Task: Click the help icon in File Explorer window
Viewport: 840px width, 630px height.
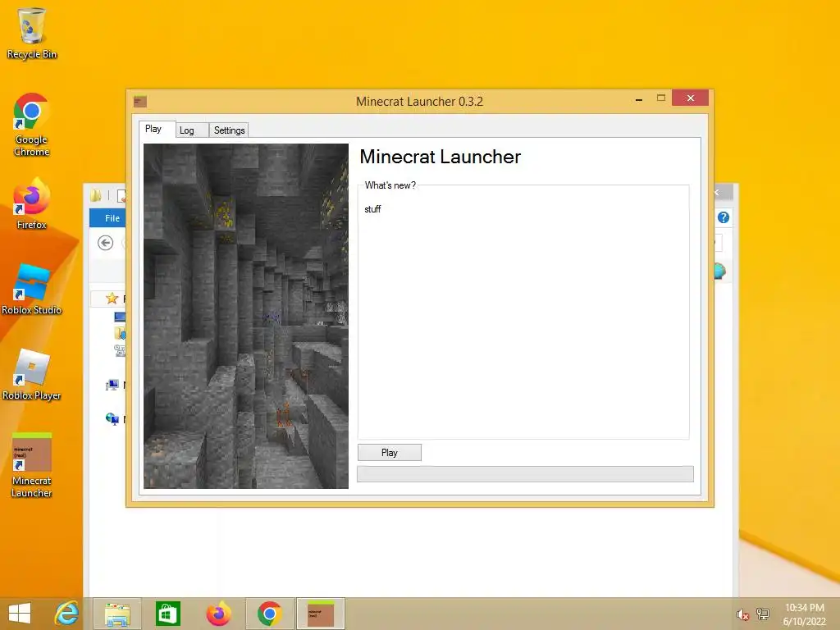Action: tap(724, 217)
